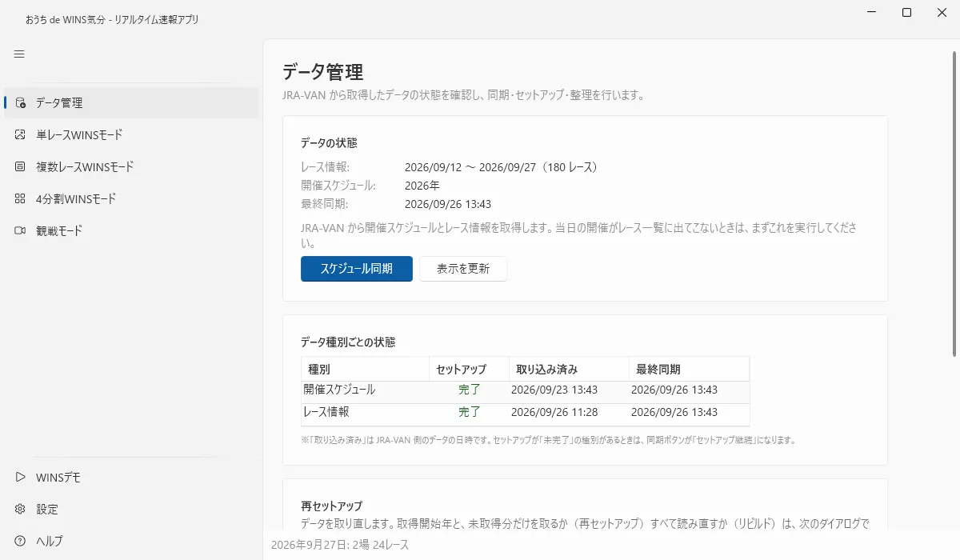
Task: Click the データ管理 sidebar icon
Action: click(x=20, y=103)
